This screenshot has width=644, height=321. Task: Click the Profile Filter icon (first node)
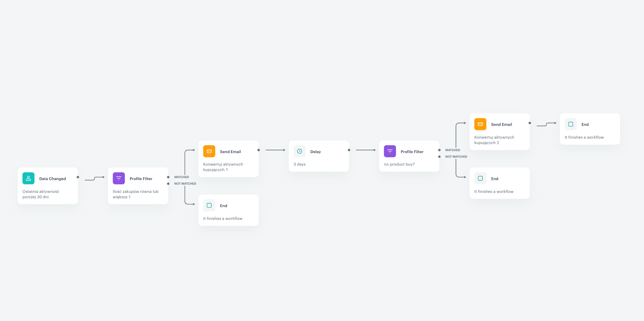[x=119, y=178]
